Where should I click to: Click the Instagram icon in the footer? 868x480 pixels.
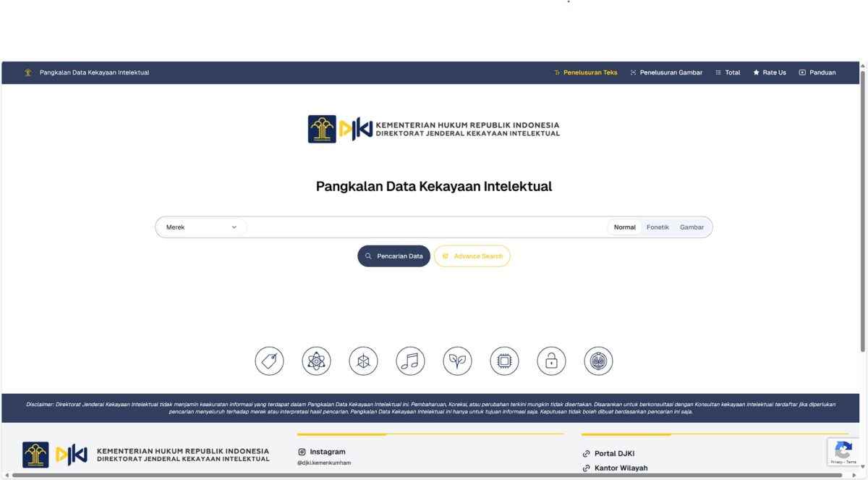tap(302, 452)
